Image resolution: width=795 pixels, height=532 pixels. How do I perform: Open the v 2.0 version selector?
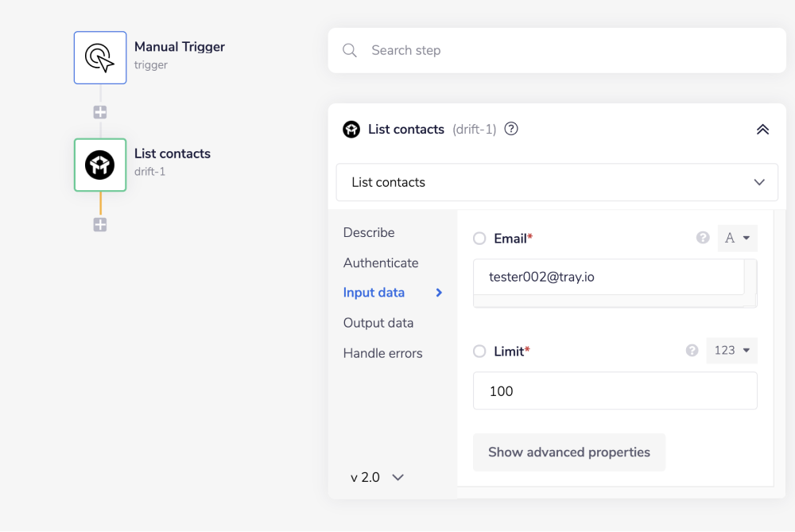[378, 477]
